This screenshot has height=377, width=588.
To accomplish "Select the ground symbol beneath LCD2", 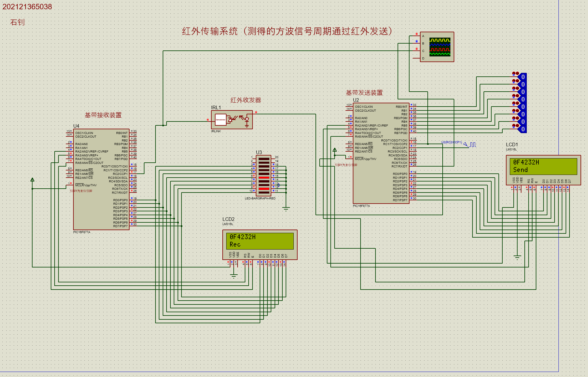I will pos(234,276).
